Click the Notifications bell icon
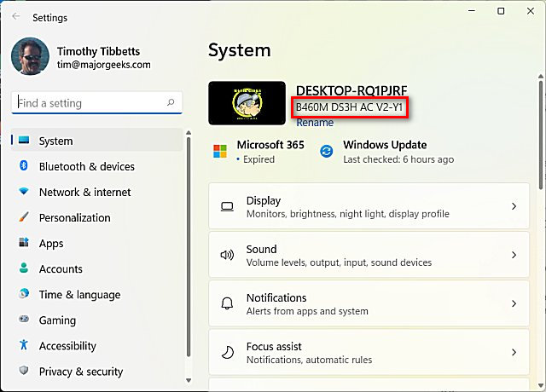 coord(227,303)
